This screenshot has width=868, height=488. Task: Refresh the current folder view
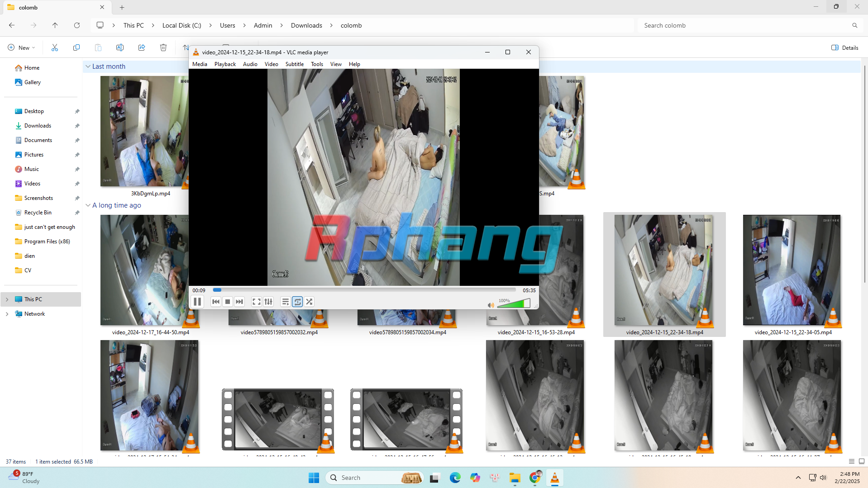(x=77, y=25)
